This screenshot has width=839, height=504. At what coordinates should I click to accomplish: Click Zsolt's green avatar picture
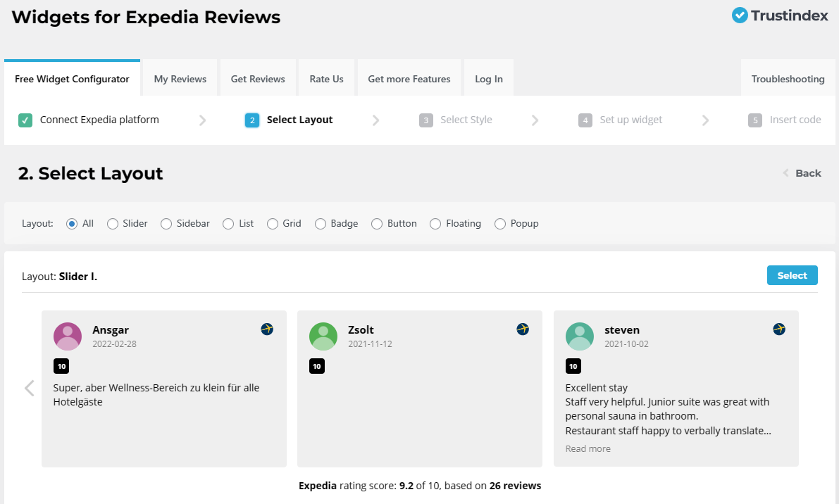coord(323,336)
